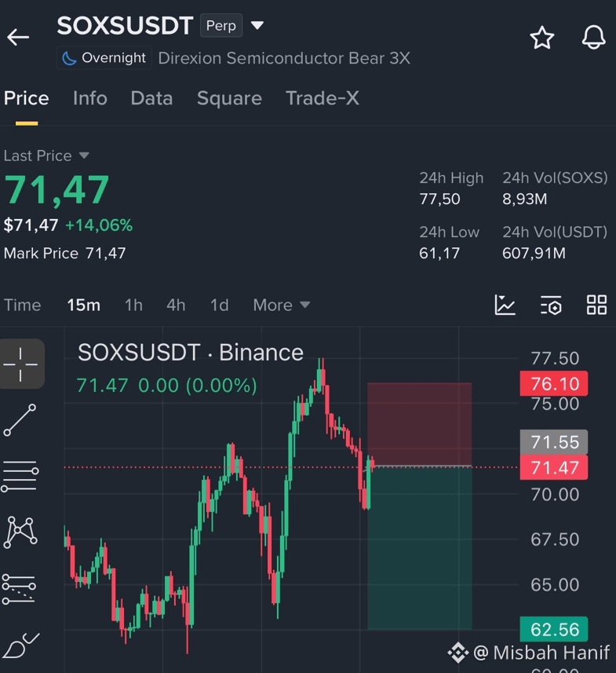Open chart settings icon
616x673 pixels.
[x=551, y=305]
